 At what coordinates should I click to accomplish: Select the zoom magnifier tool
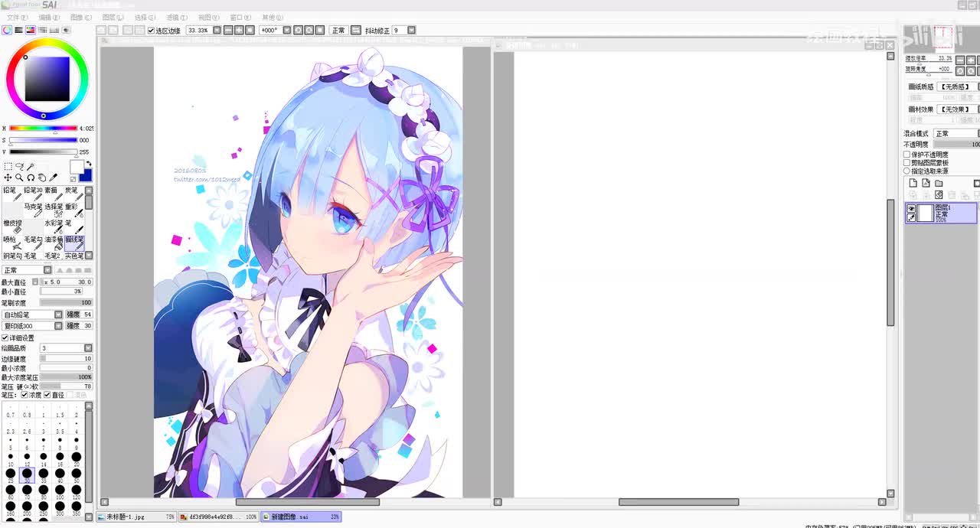(x=19, y=178)
